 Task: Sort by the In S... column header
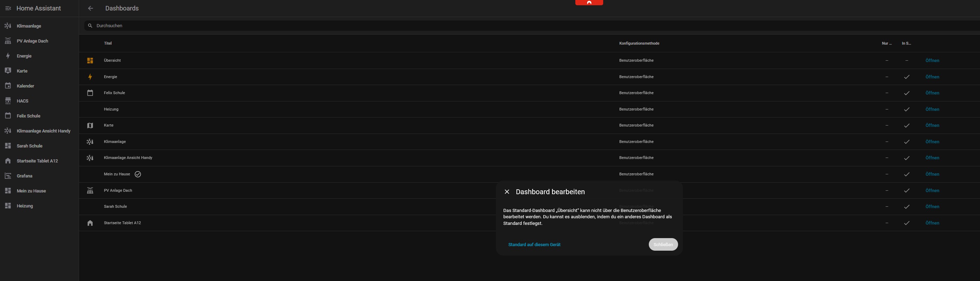906,44
